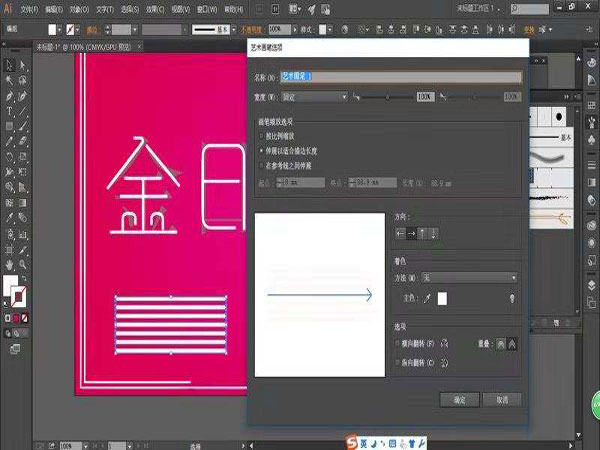Viewport: 600px width, 450px height.
Task: Open the colorization 方法 dropdown
Action: [x=469, y=278]
